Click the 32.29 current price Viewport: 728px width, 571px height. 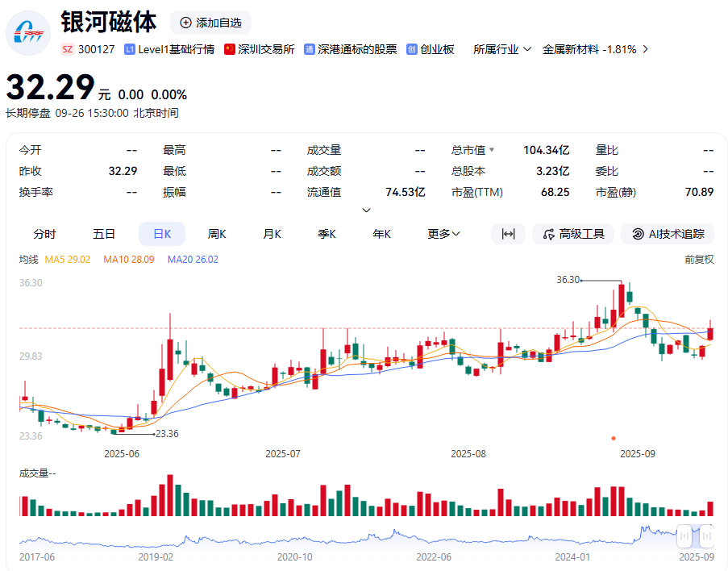[50, 87]
